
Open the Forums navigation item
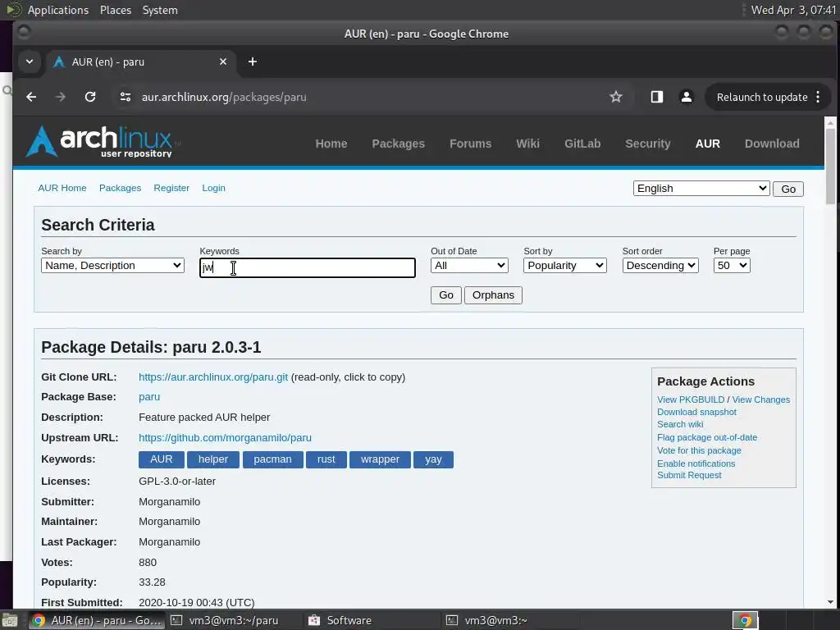coord(470,144)
